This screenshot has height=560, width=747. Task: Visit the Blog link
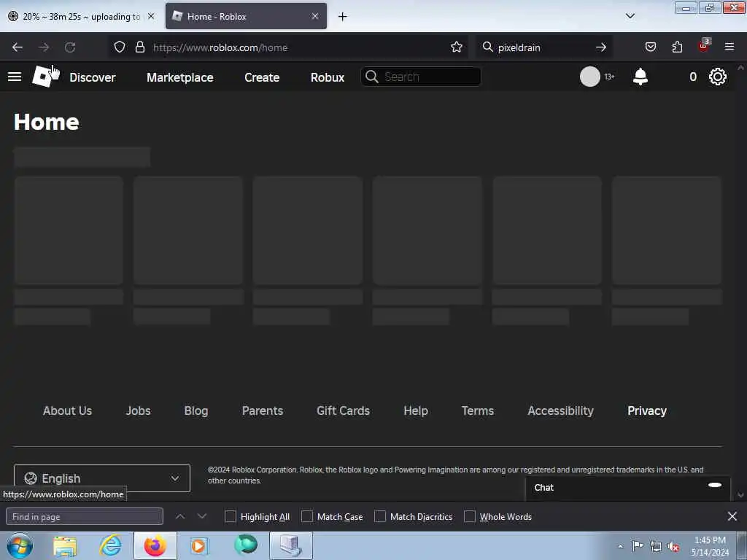(196, 411)
